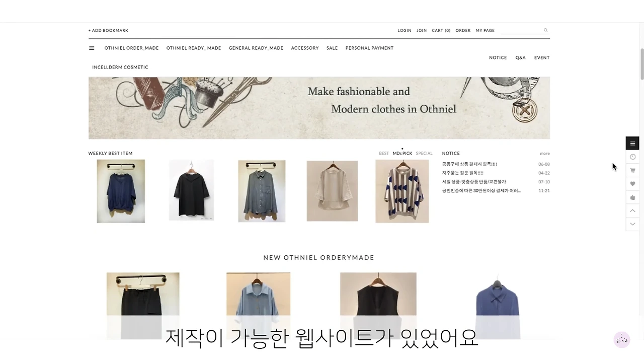644x362 pixels.
Task: Click the page vertical scrollbar thumb
Action: tap(642, 64)
